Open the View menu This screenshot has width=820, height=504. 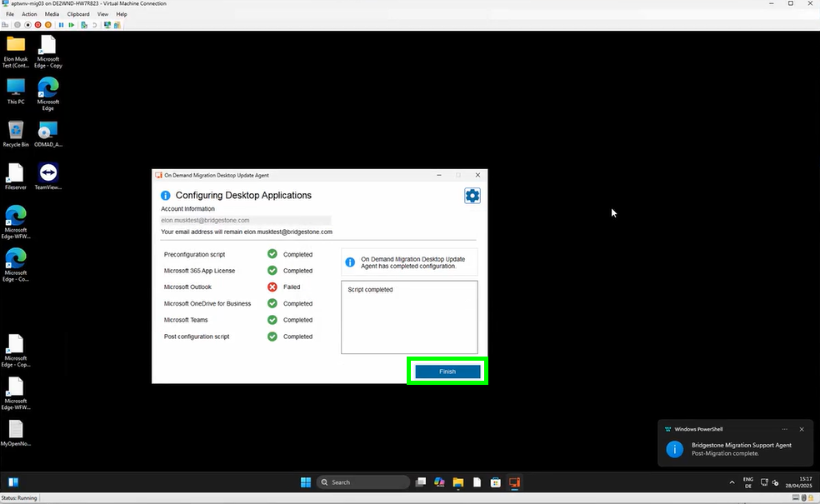(103, 14)
